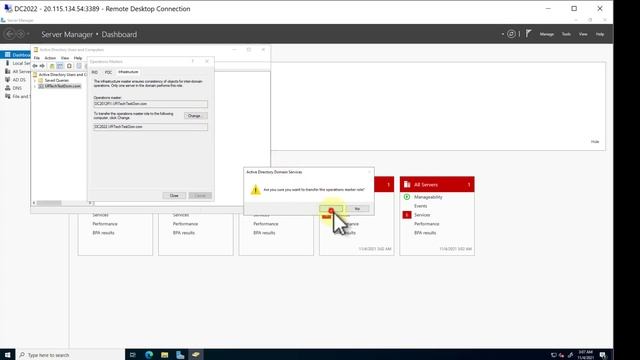Viewport: 640px width, 360px height.
Task: Expand the URTechTestDom.com domain node
Action: click(35, 86)
